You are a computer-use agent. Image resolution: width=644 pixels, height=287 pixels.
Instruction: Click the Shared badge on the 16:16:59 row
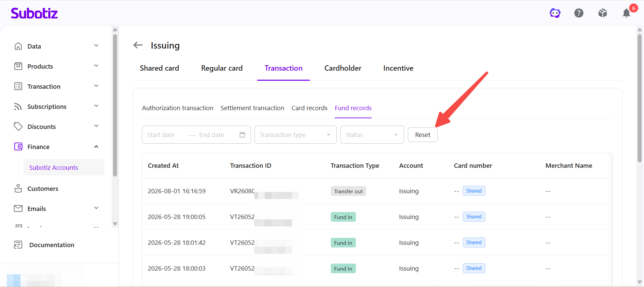click(x=474, y=191)
